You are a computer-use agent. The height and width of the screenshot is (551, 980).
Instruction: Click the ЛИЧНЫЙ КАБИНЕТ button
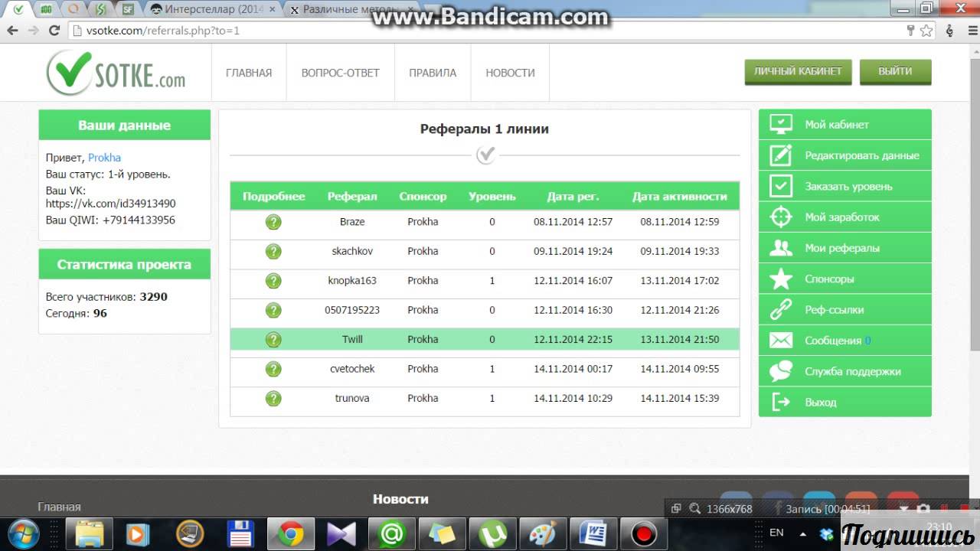(798, 71)
